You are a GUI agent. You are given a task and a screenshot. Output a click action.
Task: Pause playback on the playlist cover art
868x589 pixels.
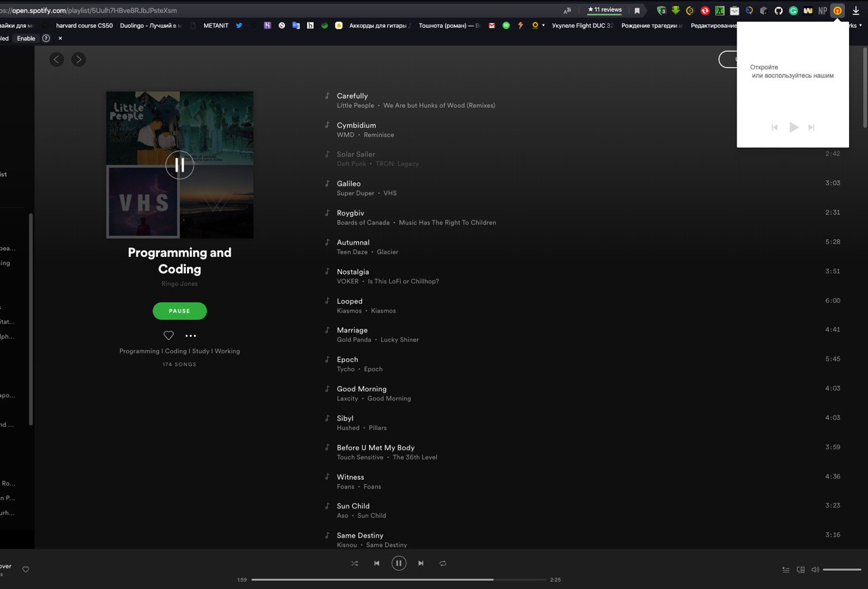click(180, 165)
